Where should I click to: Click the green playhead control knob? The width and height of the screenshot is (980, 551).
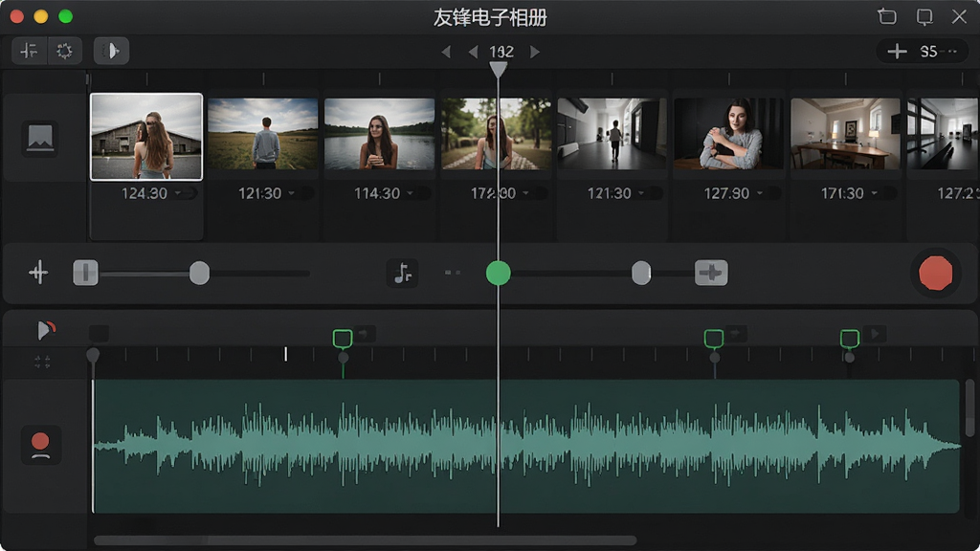498,273
